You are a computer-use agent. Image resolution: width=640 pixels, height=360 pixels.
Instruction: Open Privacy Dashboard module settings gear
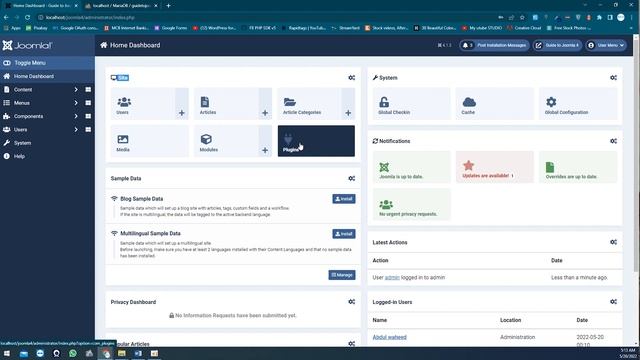(x=351, y=302)
